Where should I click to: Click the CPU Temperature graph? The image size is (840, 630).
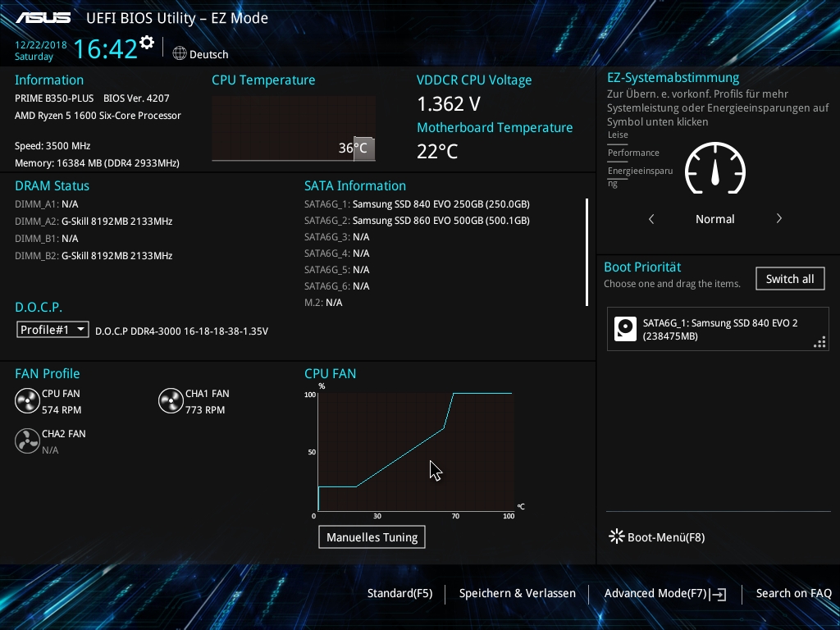click(294, 128)
